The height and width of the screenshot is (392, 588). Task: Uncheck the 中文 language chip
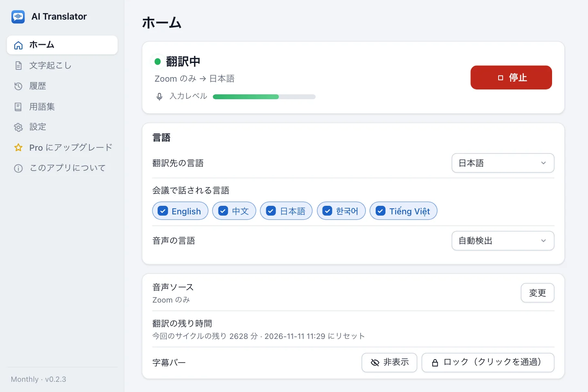click(234, 211)
